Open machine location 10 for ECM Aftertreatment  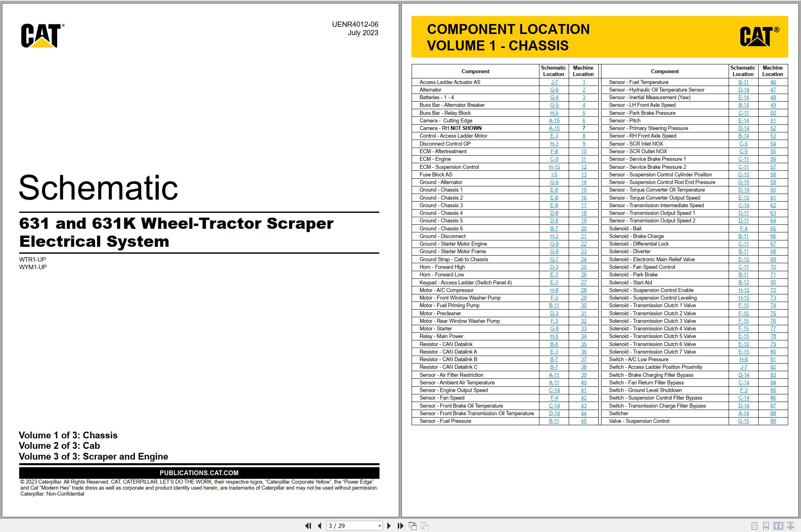tap(584, 151)
